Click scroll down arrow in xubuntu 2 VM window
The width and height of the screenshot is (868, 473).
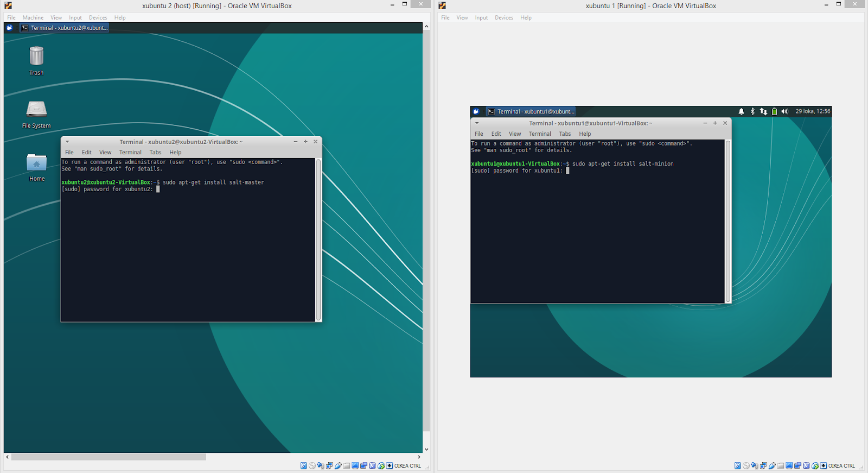(x=426, y=449)
